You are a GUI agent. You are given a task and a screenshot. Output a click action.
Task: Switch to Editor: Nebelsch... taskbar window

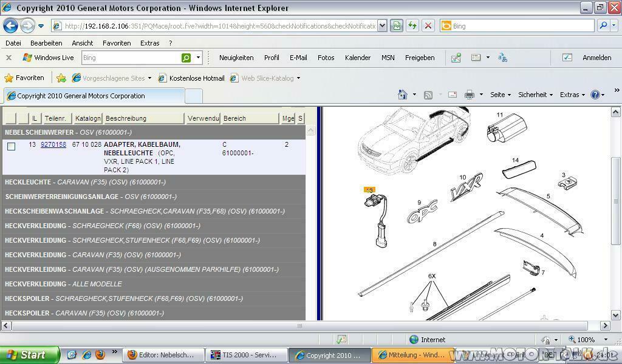point(163,355)
